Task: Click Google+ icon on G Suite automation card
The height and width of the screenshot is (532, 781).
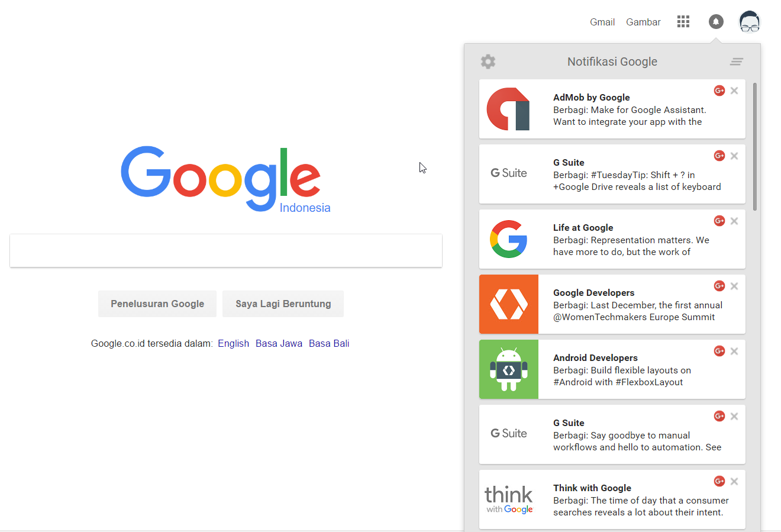Action: coord(719,416)
